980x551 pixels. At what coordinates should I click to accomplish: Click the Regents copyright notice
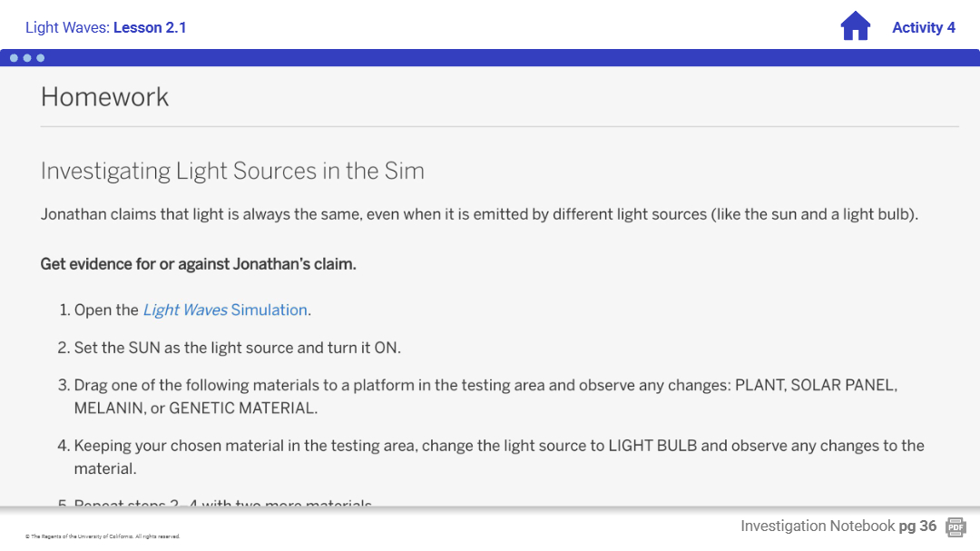click(103, 536)
